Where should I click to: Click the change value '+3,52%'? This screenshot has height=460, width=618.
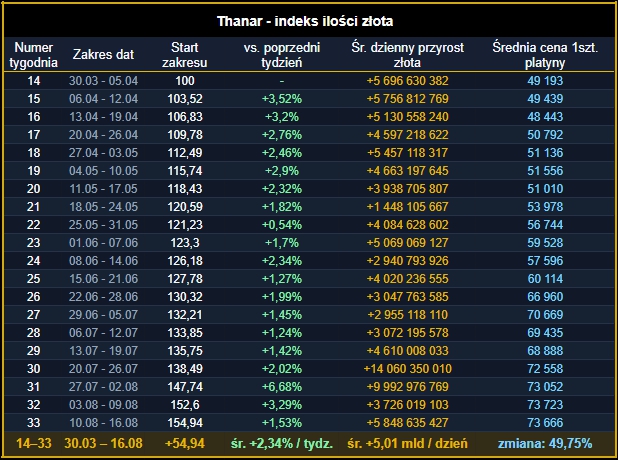[x=282, y=99]
